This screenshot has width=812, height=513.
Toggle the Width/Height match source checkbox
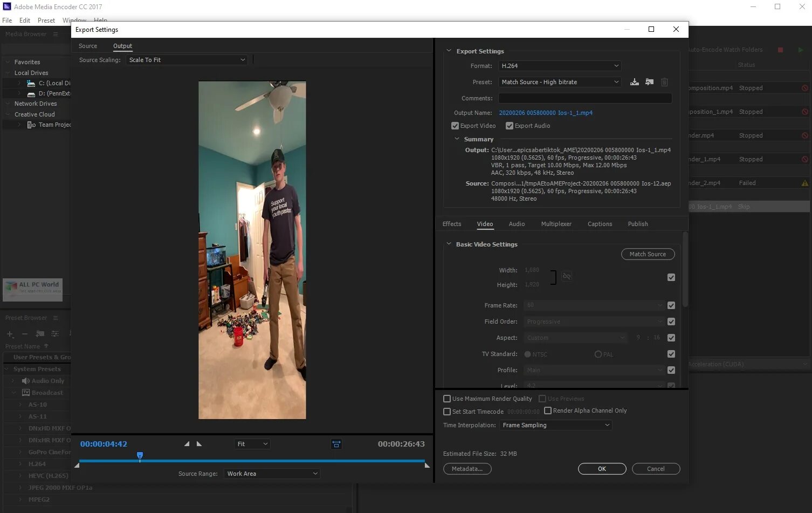[671, 277]
